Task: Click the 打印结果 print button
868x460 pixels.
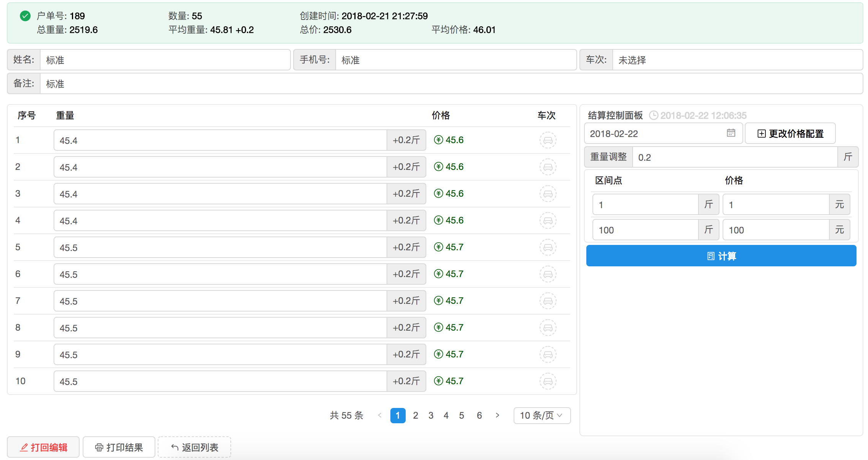Action: click(119, 447)
